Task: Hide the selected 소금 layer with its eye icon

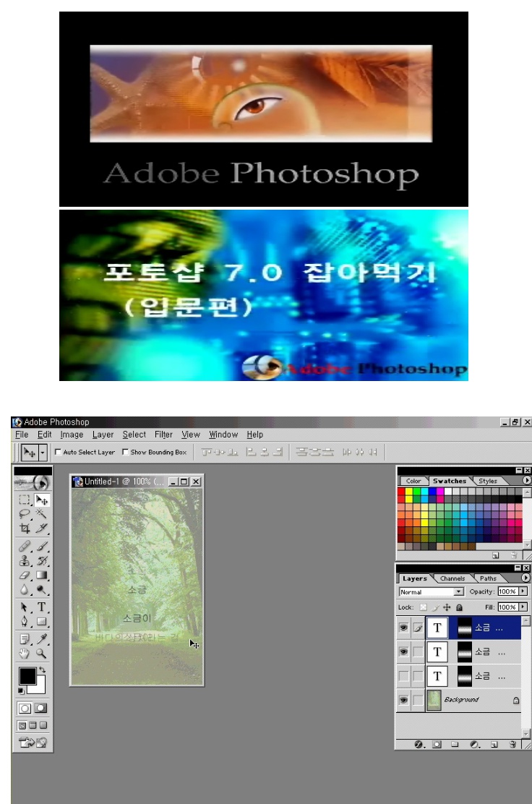Action: pyautogui.click(x=403, y=628)
